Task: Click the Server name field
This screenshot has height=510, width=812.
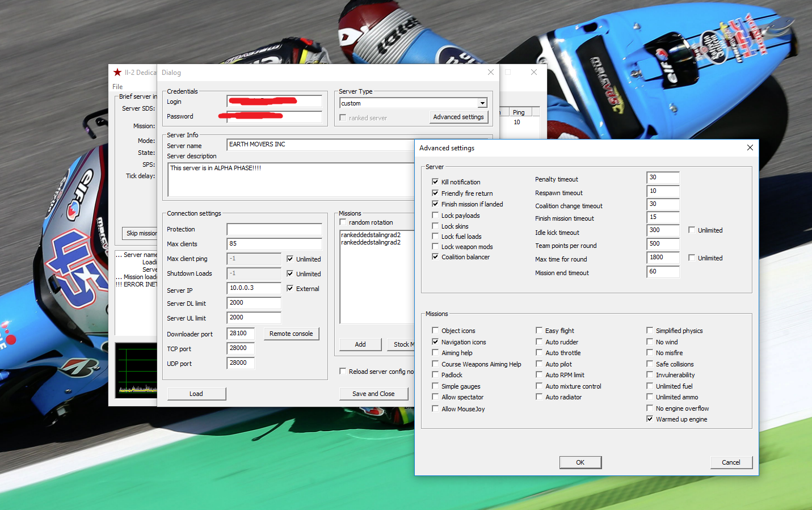Action: pyautogui.click(x=321, y=145)
